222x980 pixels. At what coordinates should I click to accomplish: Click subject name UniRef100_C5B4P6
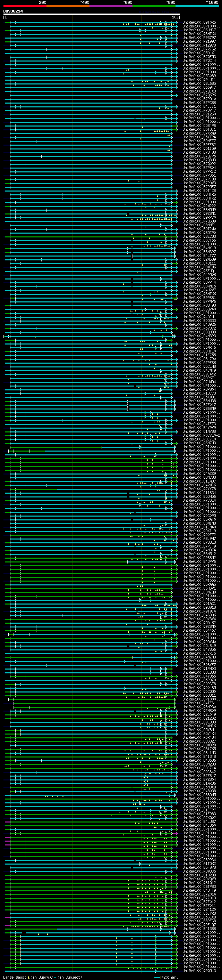(199, 125)
